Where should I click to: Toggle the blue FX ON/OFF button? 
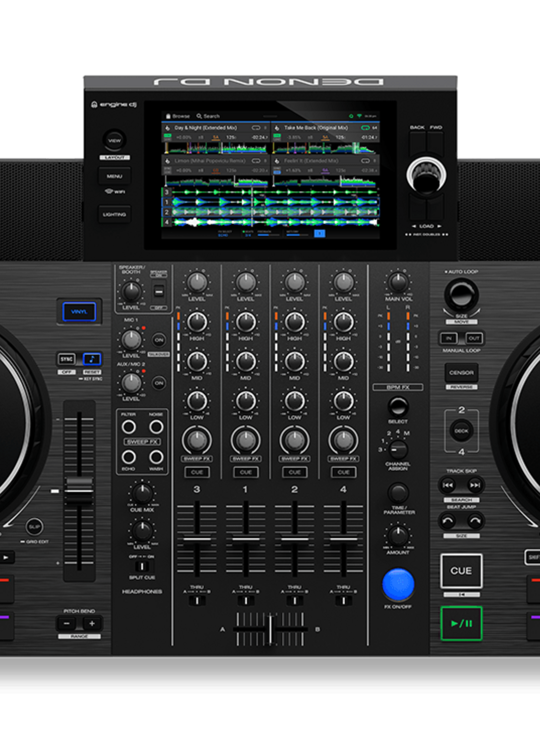tap(398, 584)
